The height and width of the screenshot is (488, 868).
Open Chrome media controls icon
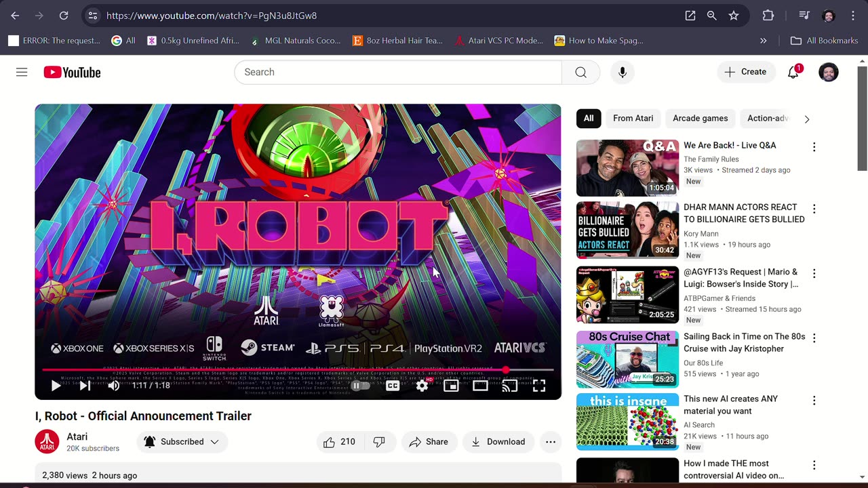click(x=804, y=16)
